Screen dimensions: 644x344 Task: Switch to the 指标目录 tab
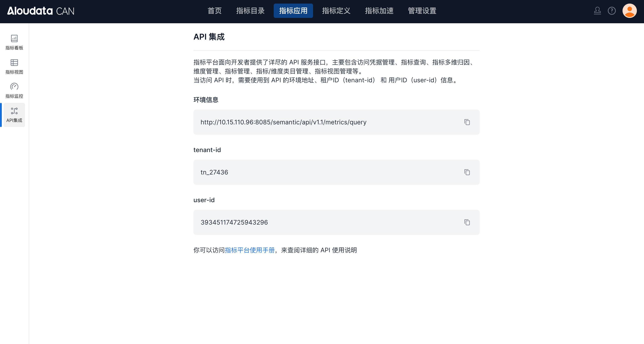(250, 11)
